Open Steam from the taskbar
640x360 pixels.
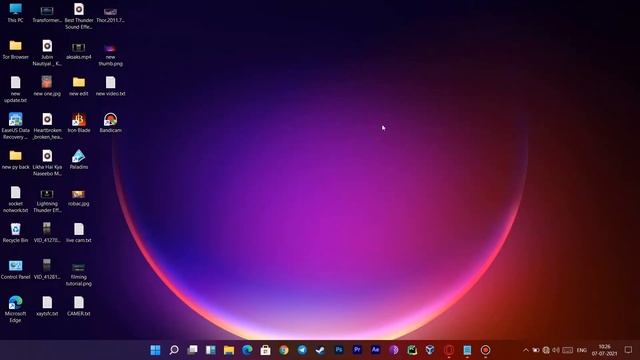(x=320, y=350)
